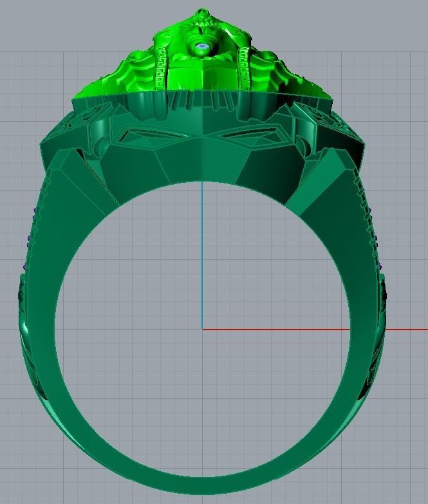Select the bright green sculpted ornament top
The image size is (428, 504).
pos(203,55)
